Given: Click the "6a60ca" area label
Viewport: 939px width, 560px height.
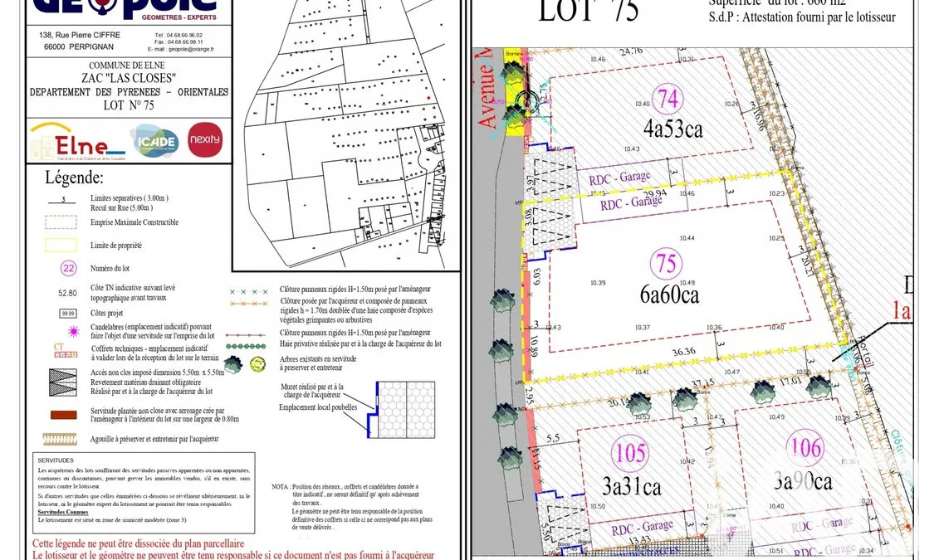Looking at the screenshot, I should (669, 294).
